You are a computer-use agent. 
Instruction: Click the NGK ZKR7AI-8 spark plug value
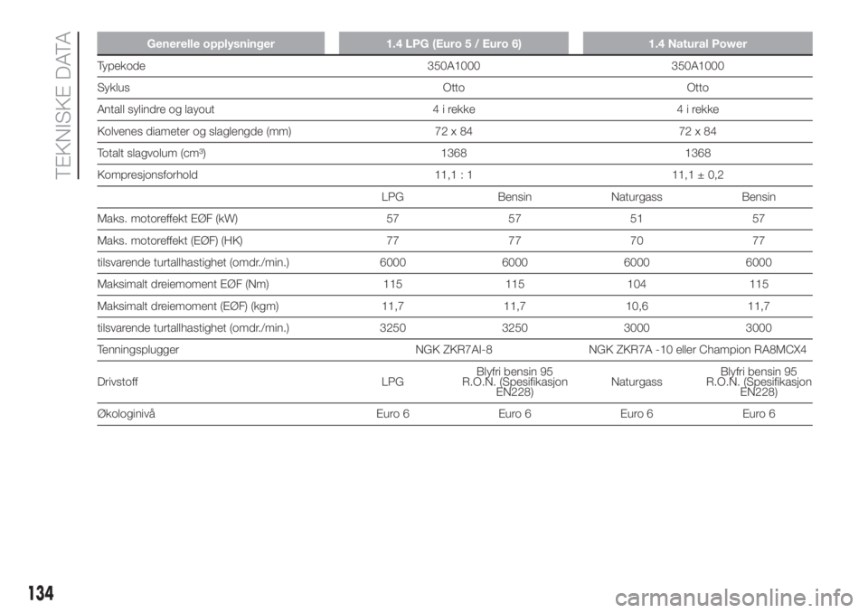pyautogui.click(x=454, y=350)
